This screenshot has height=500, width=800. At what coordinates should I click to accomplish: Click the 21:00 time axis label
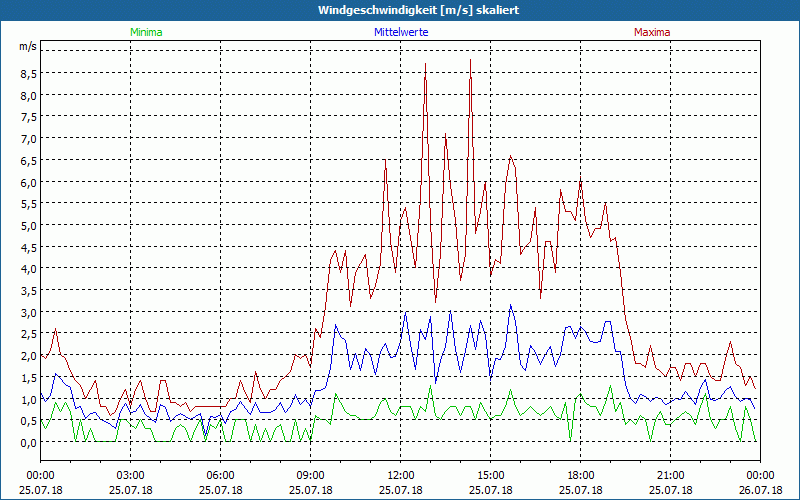click(x=670, y=475)
